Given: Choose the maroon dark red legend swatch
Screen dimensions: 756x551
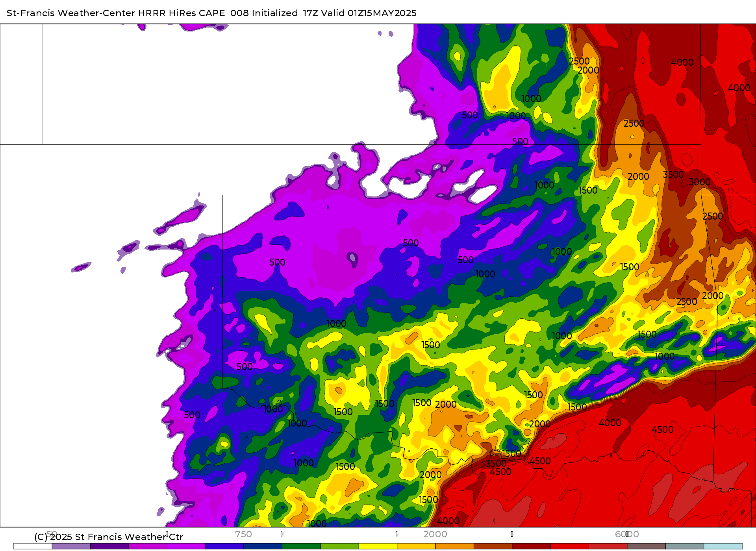Looking at the screenshot, I should click(x=531, y=546).
